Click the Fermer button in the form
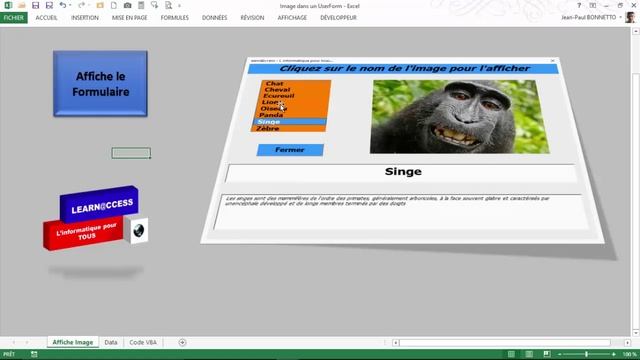Screen dimensions: 640x360 290,150
